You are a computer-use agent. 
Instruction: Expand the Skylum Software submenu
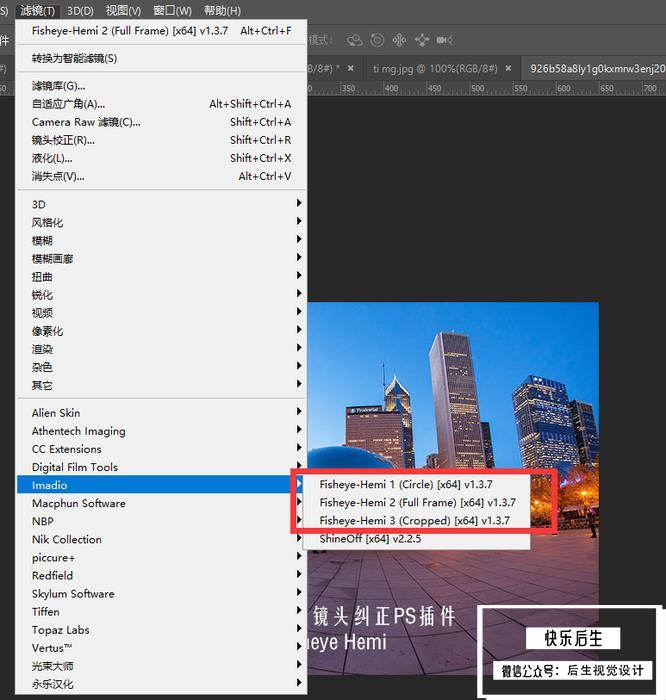[161, 594]
